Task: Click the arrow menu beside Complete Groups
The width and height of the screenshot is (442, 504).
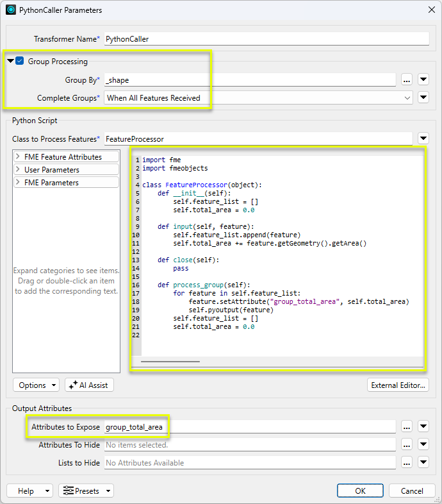Action: click(423, 98)
